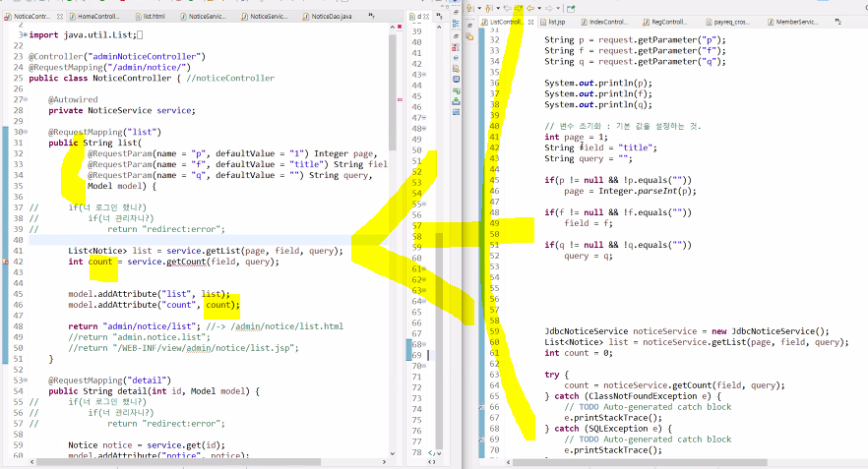Click the scroll-right arrow of the left editor
This screenshot has width=868, height=469.
pyautogui.click(x=384, y=462)
